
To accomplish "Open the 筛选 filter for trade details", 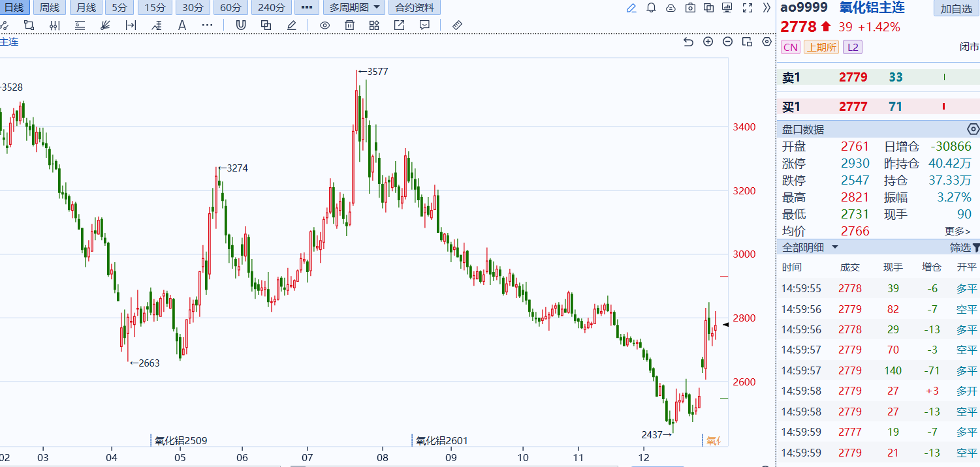I will coord(964,248).
